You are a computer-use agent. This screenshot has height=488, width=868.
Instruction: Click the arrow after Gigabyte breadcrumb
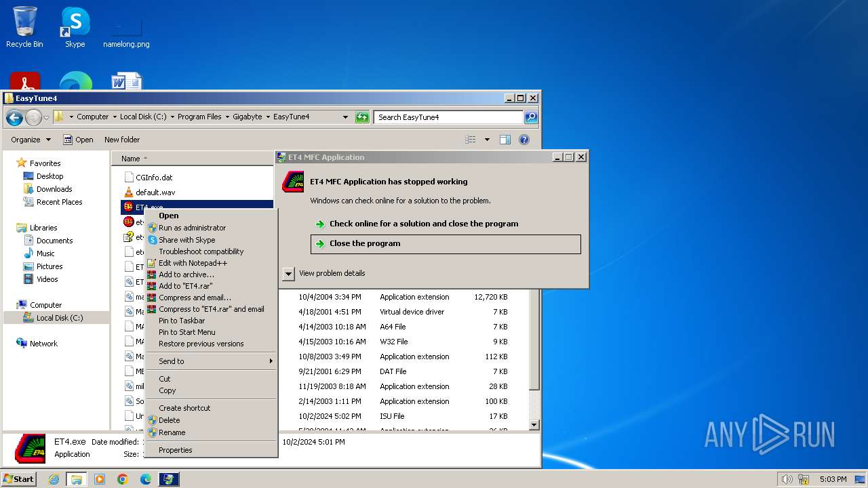click(x=268, y=117)
